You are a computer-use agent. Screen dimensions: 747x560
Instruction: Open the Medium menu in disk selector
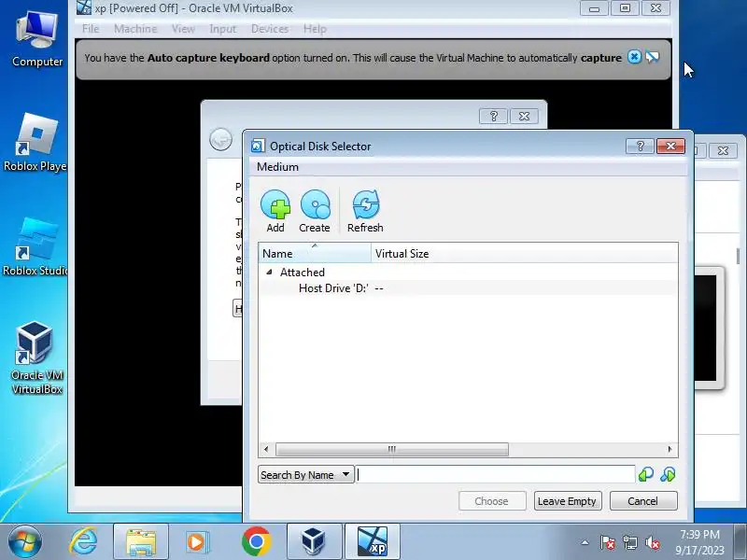pyautogui.click(x=277, y=167)
